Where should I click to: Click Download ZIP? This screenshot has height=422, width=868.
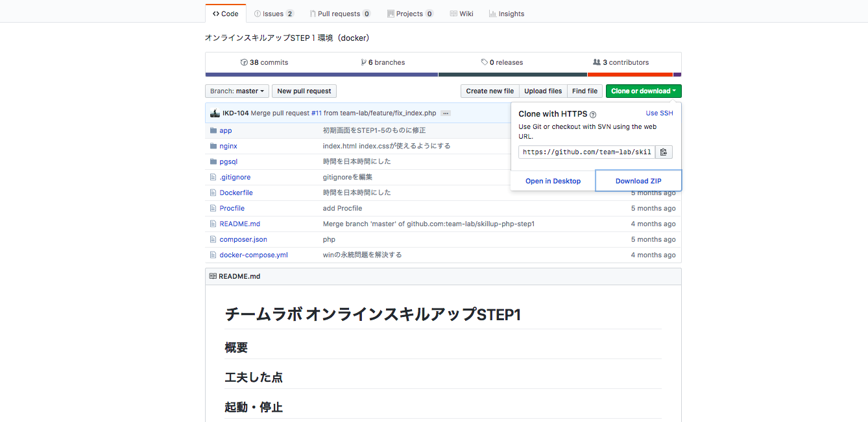click(x=638, y=181)
